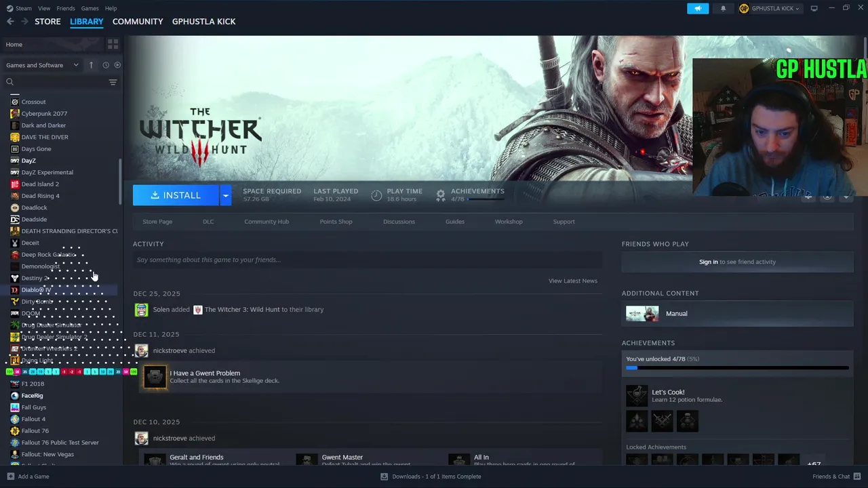
Task: Open the GPHUSTLA KICK profile tab
Action: pos(203,22)
